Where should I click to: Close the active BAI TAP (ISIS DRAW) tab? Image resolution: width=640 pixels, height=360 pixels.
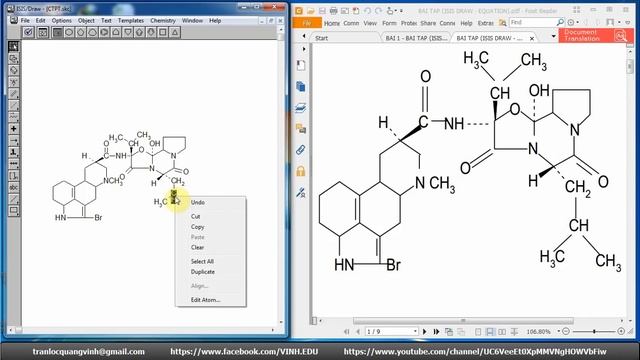point(532,38)
